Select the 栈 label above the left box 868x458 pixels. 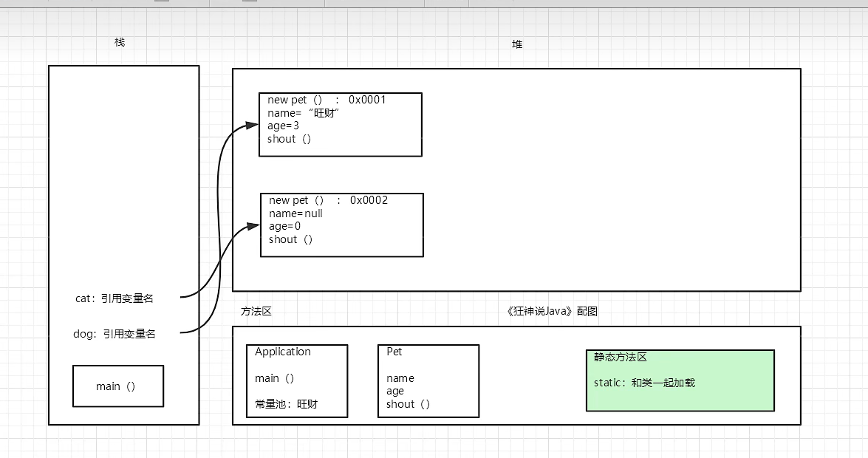click(120, 42)
